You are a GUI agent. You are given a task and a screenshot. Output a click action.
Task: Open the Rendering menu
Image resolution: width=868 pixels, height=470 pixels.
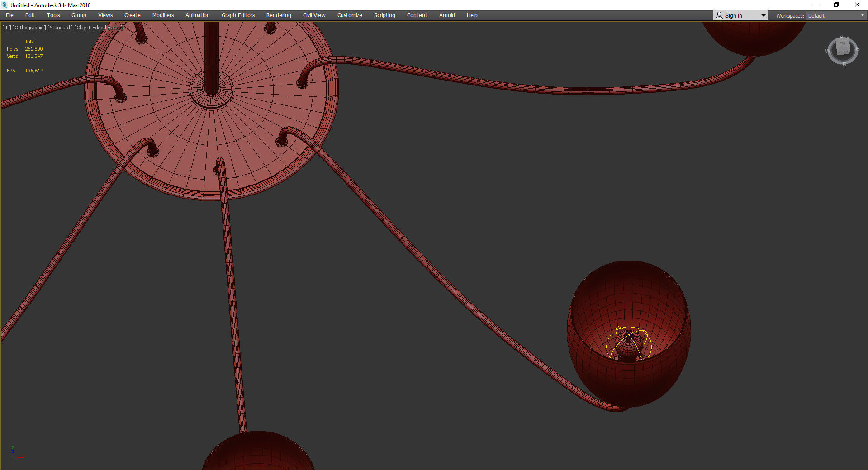[279, 15]
